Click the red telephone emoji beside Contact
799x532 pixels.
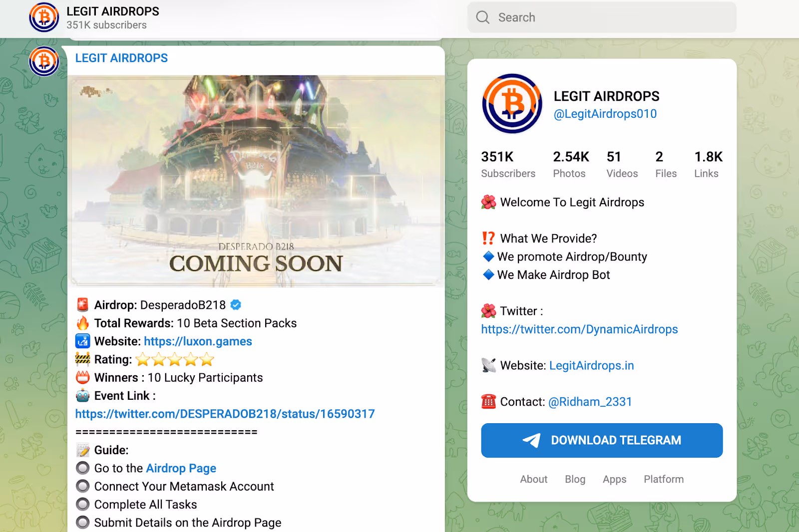pyautogui.click(x=488, y=401)
